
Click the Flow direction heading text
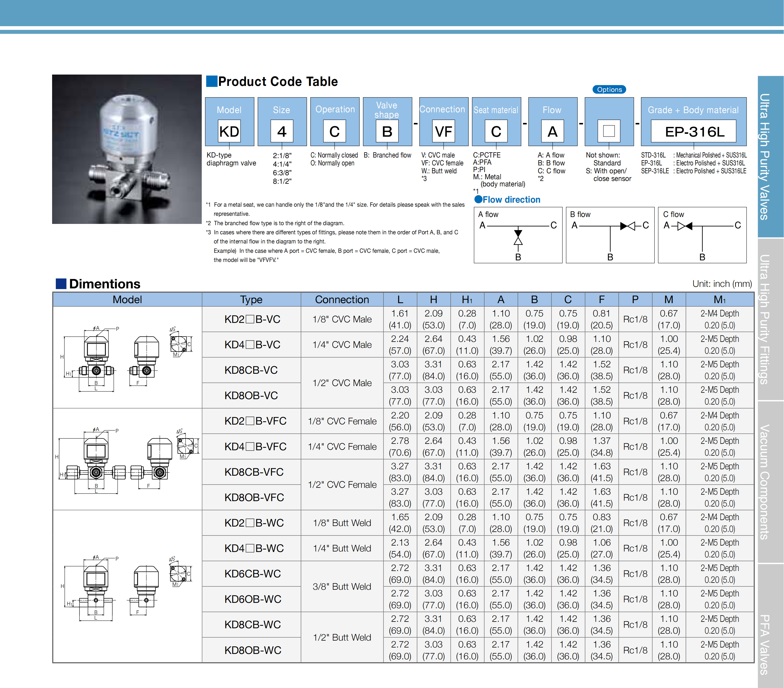coord(511,199)
